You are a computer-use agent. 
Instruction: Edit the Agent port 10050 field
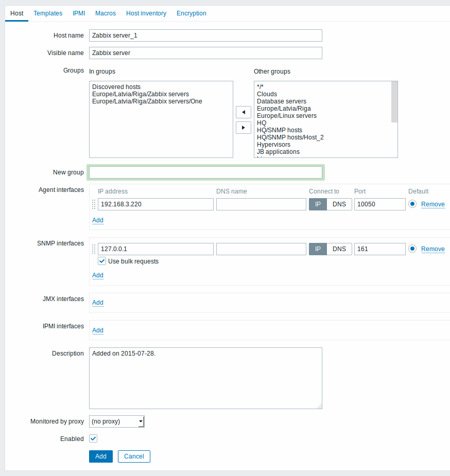tap(379, 204)
